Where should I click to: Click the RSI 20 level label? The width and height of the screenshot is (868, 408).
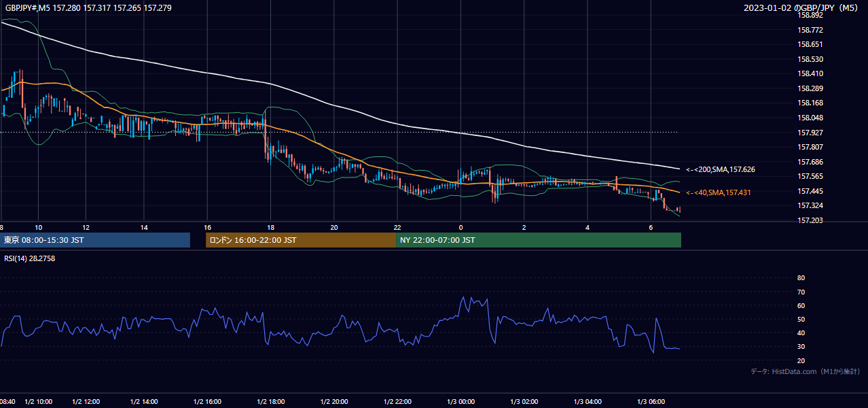pyautogui.click(x=801, y=360)
